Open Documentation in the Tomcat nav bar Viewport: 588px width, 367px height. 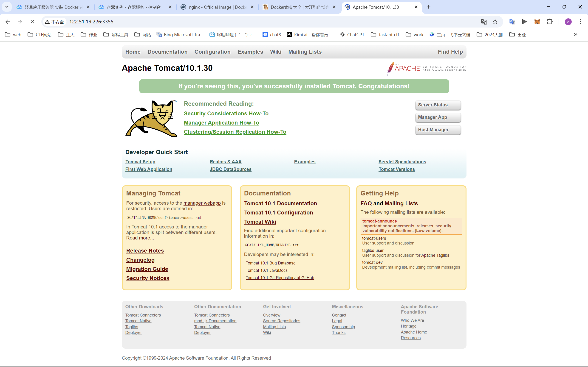tap(167, 52)
